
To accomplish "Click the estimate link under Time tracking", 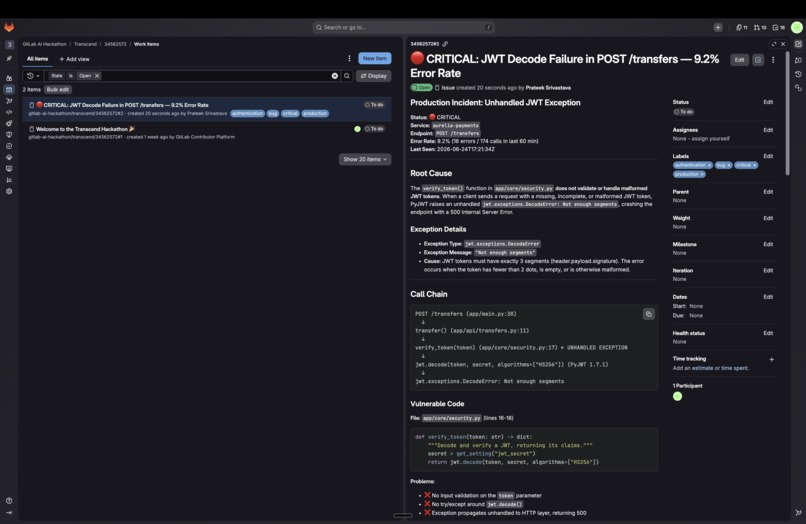I will tap(702, 368).
